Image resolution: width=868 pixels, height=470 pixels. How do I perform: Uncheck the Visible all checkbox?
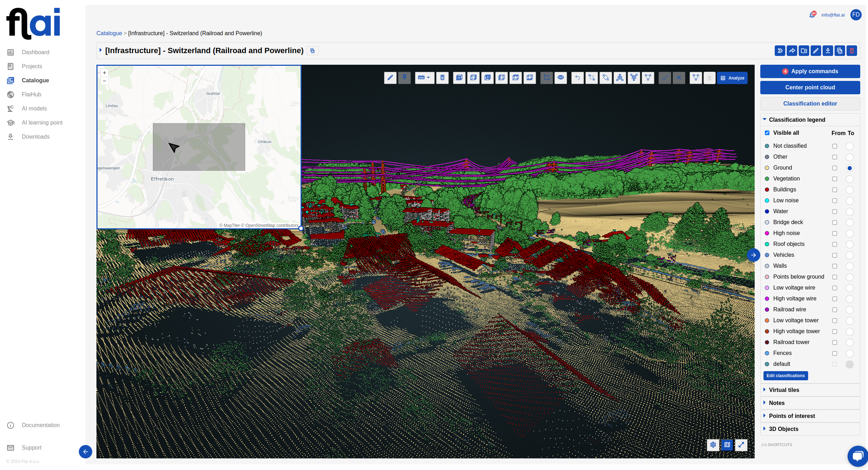(767, 133)
